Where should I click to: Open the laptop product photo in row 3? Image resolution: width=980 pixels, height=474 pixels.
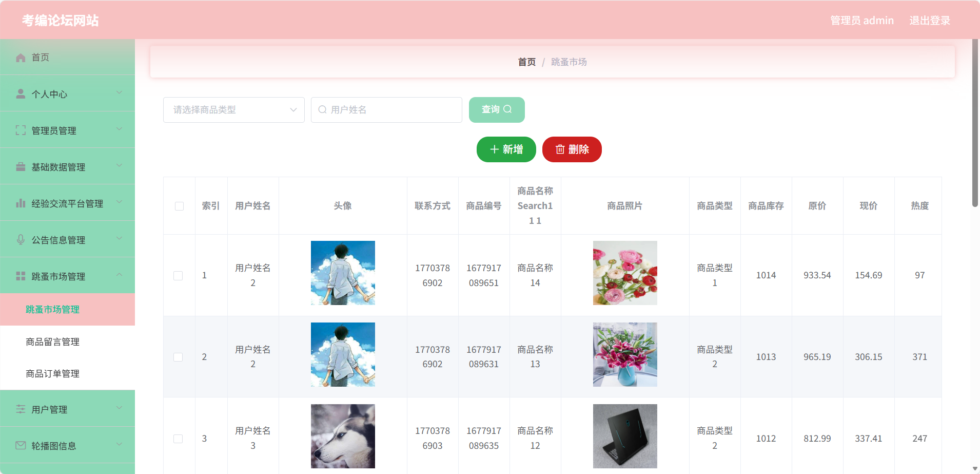pyautogui.click(x=625, y=436)
